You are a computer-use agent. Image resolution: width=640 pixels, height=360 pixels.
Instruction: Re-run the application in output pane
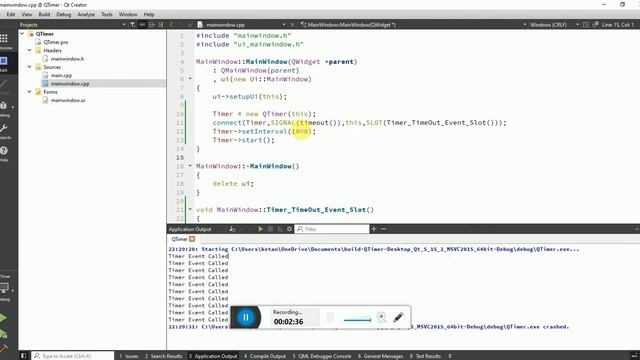point(260,229)
